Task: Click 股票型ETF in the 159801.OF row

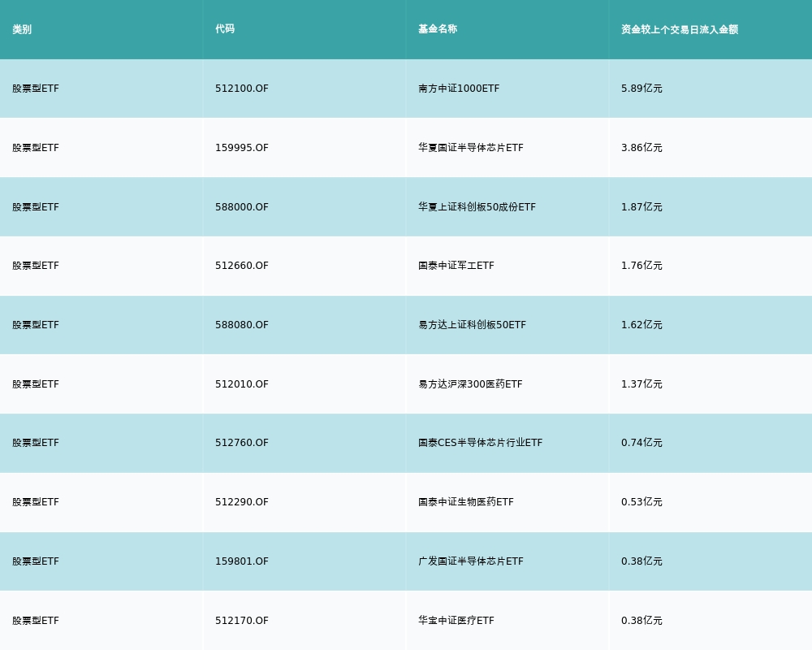Action: click(36, 561)
